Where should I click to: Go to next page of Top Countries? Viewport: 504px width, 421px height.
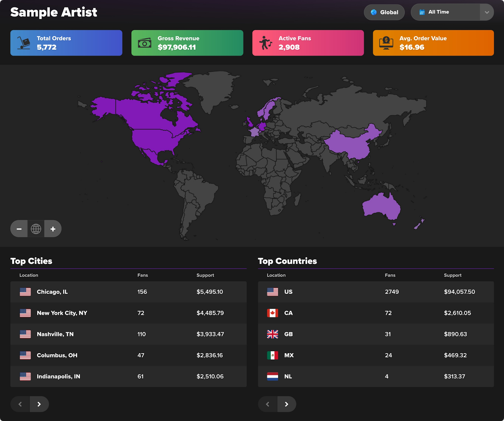(x=286, y=404)
